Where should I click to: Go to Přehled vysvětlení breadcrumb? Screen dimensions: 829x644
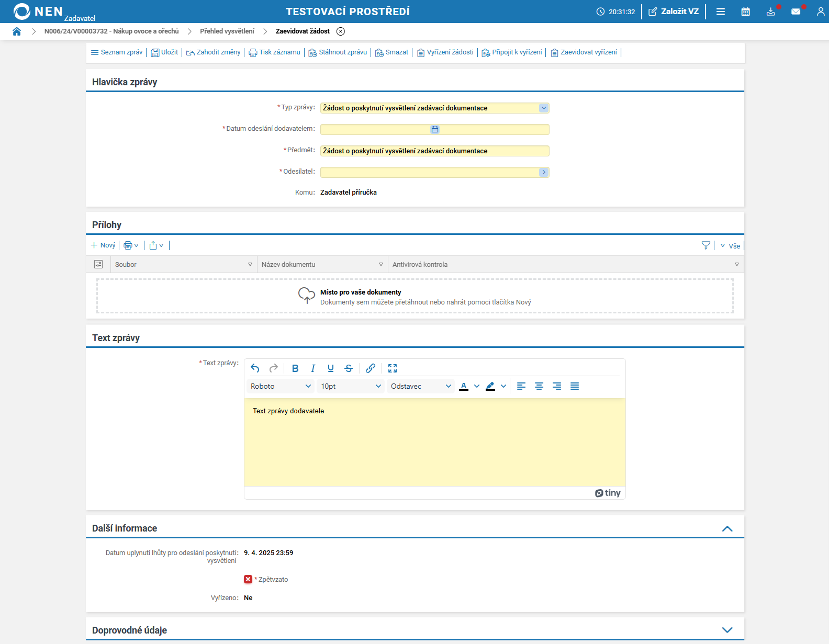tap(227, 31)
